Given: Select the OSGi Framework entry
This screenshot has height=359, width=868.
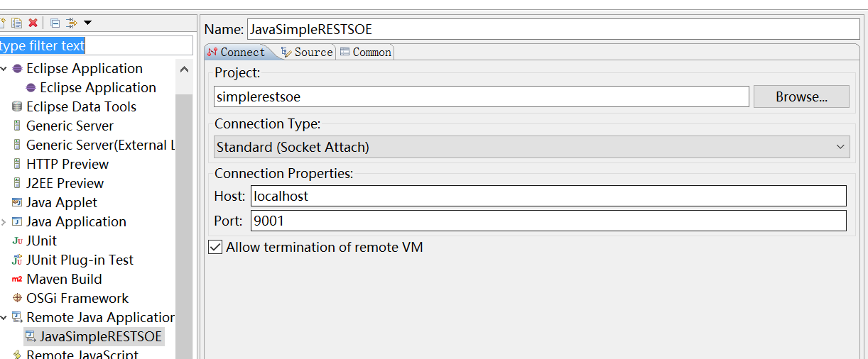Looking at the screenshot, I should click(70, 298).
